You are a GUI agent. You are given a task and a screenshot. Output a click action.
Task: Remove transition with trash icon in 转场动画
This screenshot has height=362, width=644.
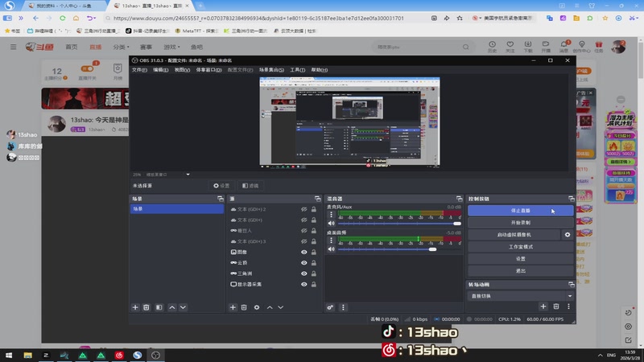tap(556, 306)
